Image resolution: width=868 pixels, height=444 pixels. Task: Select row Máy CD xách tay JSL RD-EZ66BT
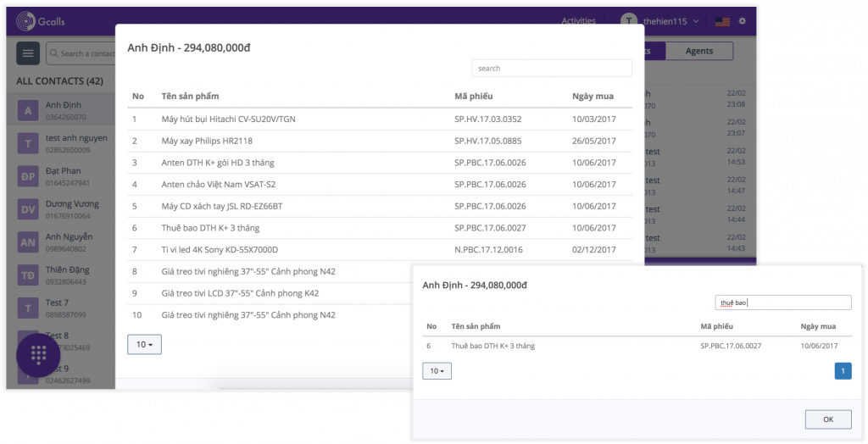(379, 206)
